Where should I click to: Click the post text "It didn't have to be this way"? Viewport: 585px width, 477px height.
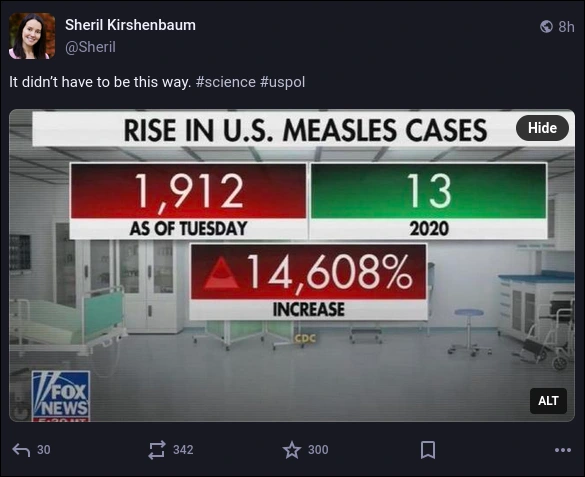(100, 82)
